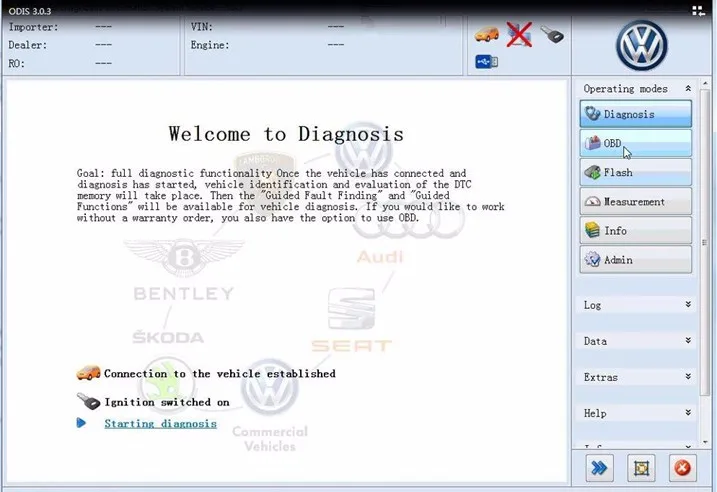The height and width of the screenshot is (492, 717).
Task: Click the Starting diagnosis link
Action: click(161, 424)
